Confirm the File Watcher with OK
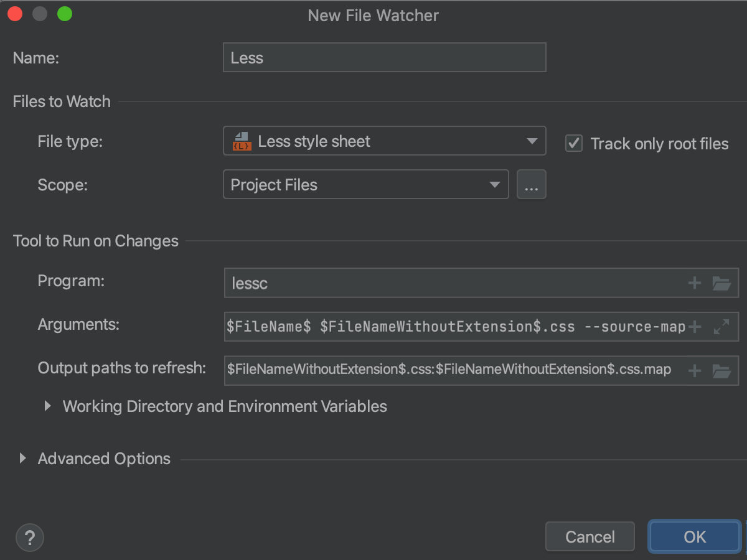 click(x=693, y=536)
